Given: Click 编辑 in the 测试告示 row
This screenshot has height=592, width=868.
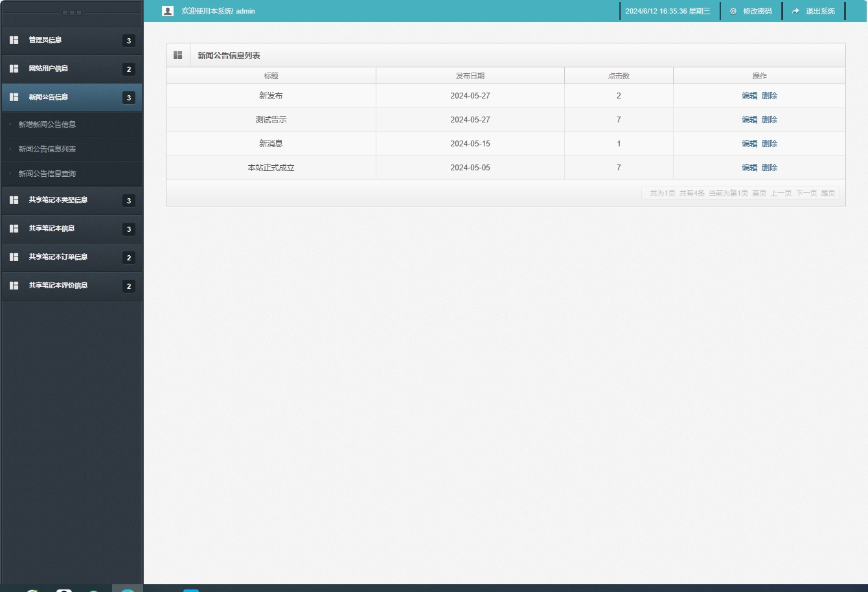Looking at the screenshot, I should coord(749,120).
